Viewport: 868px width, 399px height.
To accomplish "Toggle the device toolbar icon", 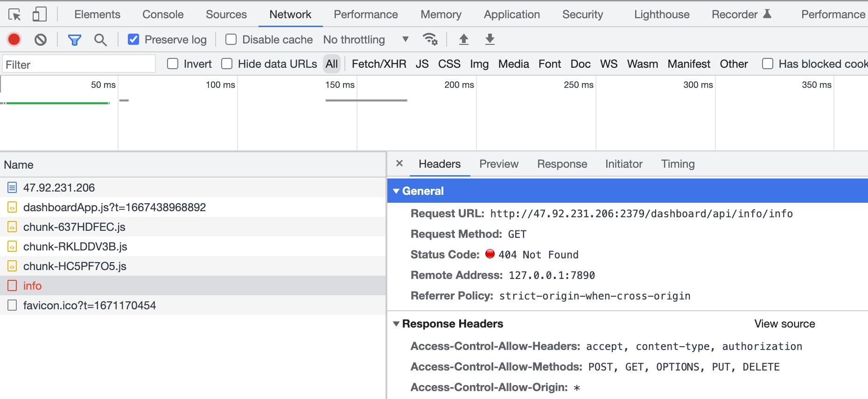I will (x=40, y=14).
